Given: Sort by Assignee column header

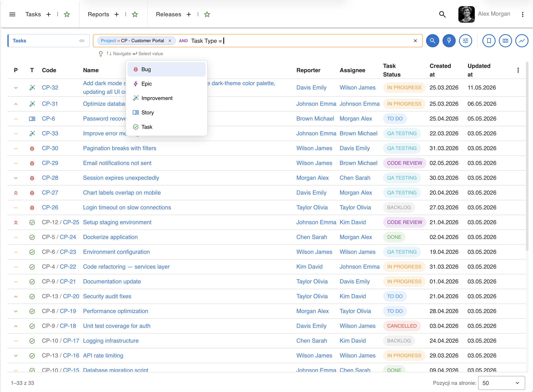Looking at the screenshot, I should point(352,70).
